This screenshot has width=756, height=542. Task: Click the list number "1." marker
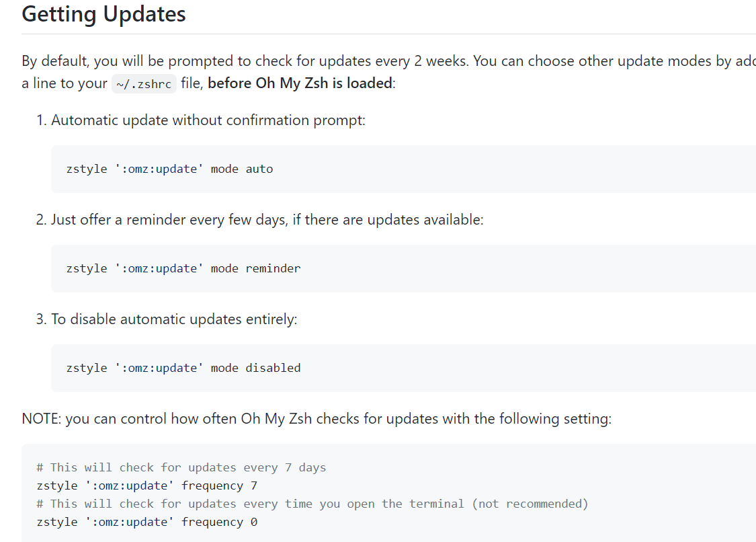[x=41, y=120]
